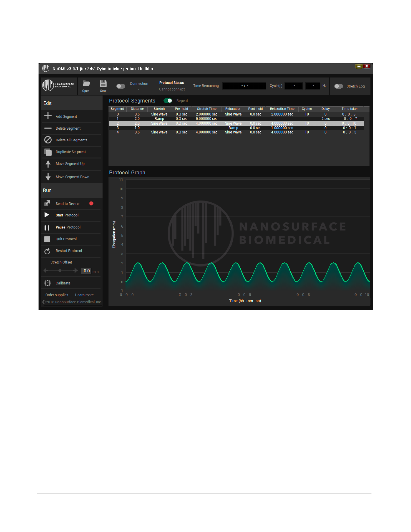Open the Learn more link
Image resolution: width=411 pixels, height=532 pixels.
pyautogui.click(x=85, y=295)
